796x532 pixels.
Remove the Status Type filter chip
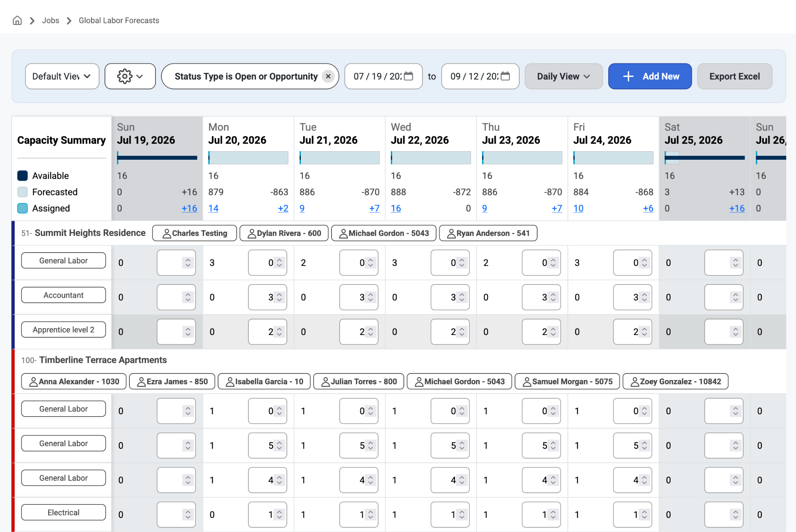click(328, 76)
